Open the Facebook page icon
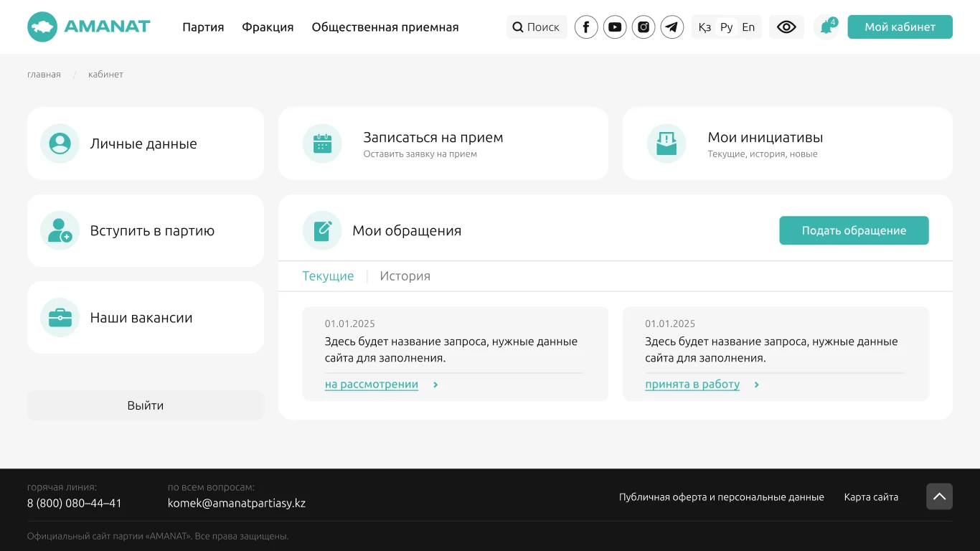The width and height of the screenshot is (980, 551). [586, 27]
